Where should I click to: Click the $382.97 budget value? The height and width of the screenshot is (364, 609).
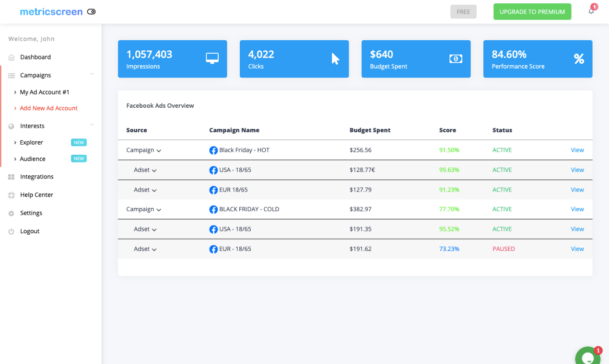tap(361, 209)
